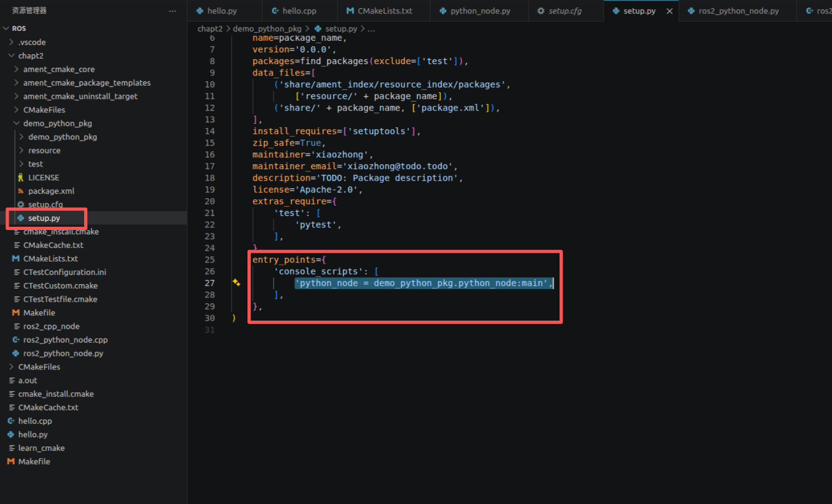Viewport: 832px width, 504px height.
Task: Click the breadcrumb ellipsis after setup.py
Action: pyautogui.click(x=371, y=29)
